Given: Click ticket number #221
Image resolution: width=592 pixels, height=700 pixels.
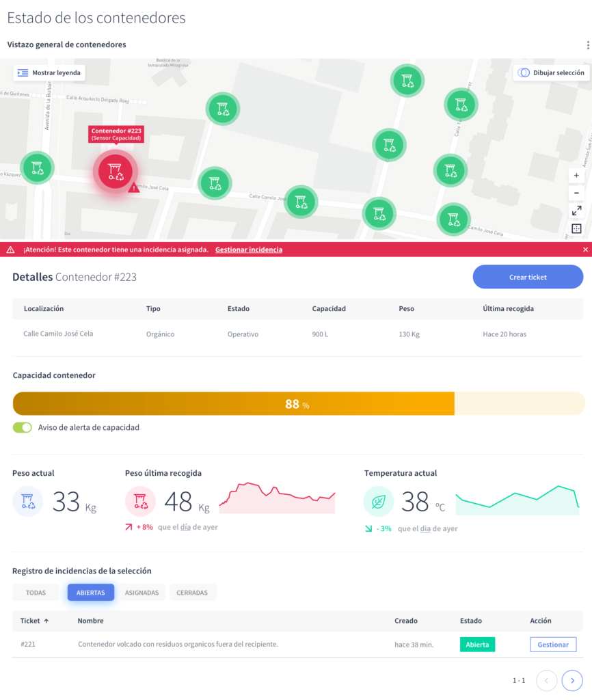Looking at the screenshot, I should click(x=27, y=644).
